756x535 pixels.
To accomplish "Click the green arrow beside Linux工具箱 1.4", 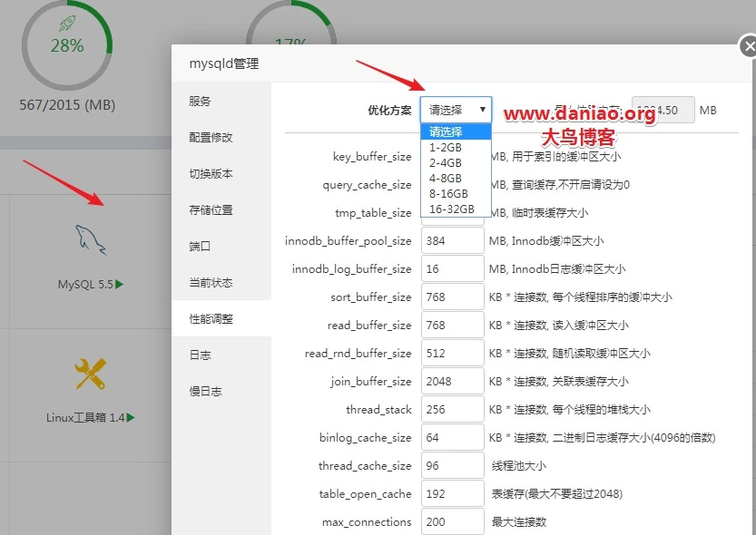I will coord(131,417).
